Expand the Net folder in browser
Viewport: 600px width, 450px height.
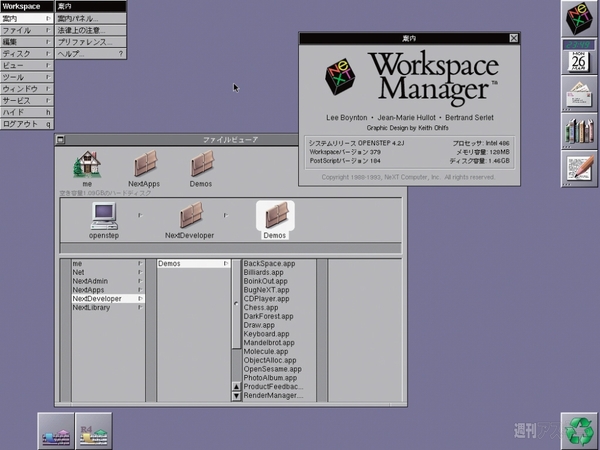click(x=108, y=272)
